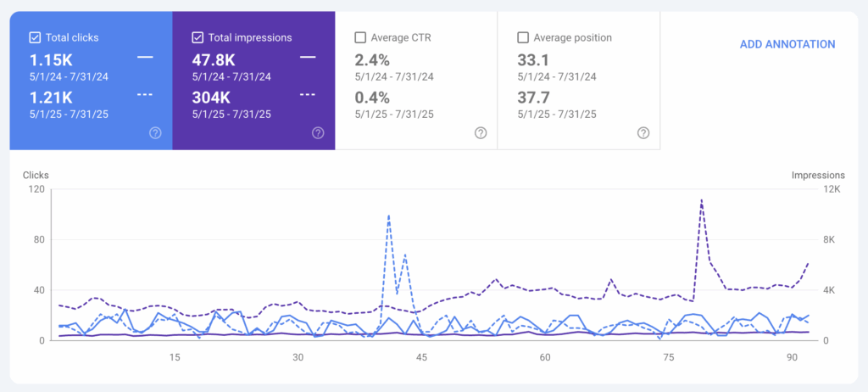This screenshot has width=868, height=392.
Task: Click 5/1/25 - 7/31/25 date under Average position
Action: [x=557, y=115]
